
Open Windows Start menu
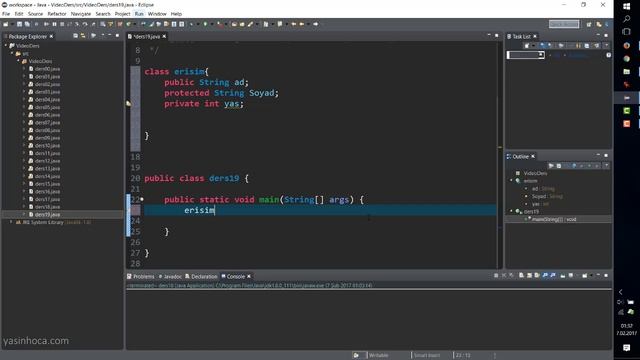point(627,6)
